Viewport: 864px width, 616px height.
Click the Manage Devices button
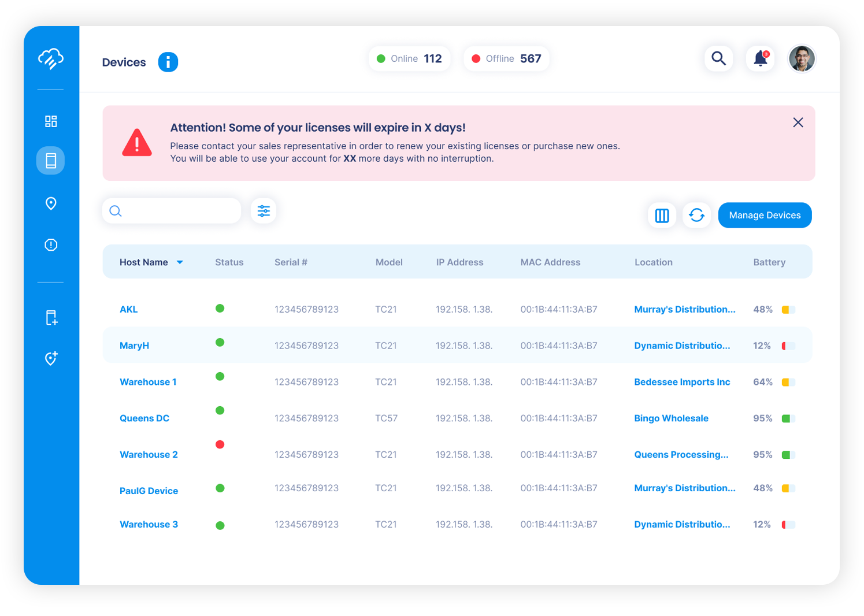click(x=765, y=215)
